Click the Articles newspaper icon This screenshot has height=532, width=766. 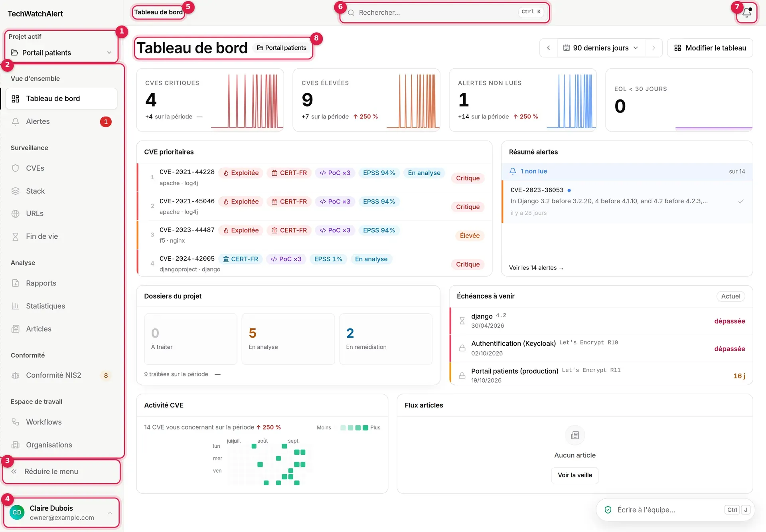click(x=16, y=329)
